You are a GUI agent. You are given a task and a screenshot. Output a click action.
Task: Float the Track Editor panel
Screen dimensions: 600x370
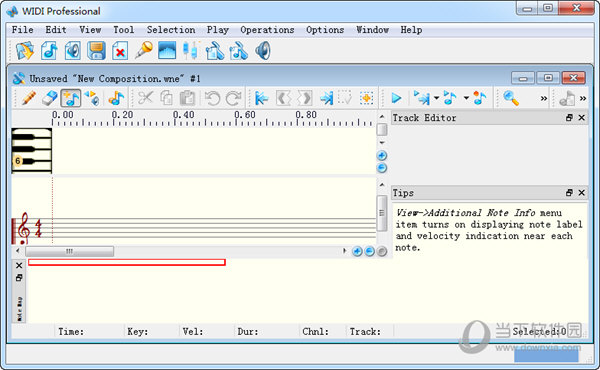569,118
